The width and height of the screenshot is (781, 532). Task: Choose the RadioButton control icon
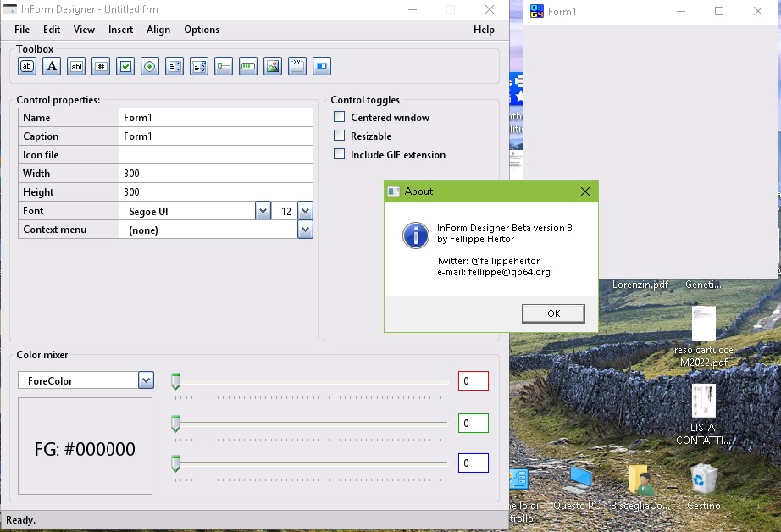click(150, 66)
